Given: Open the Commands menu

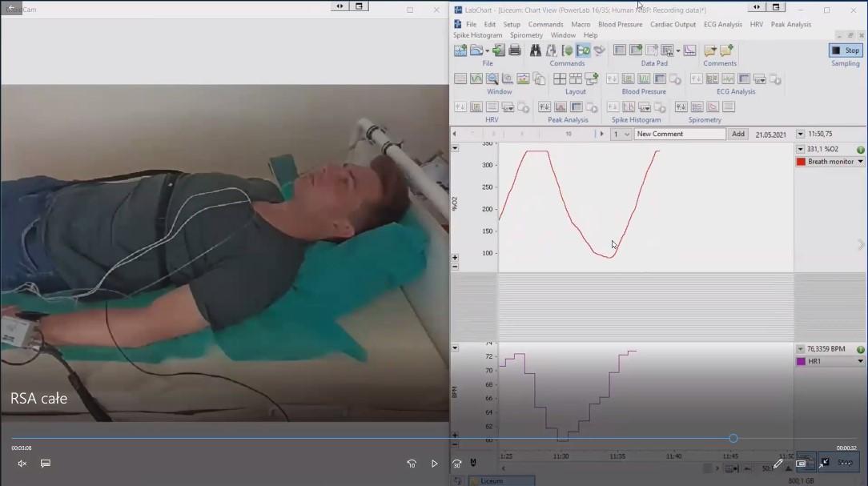Looking at the screenshot, I should (x=546, y=24).
